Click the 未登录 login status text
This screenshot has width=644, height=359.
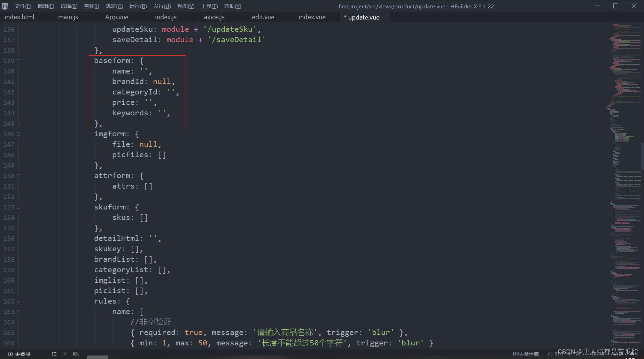pyautogui.click(x=23, y=354)
